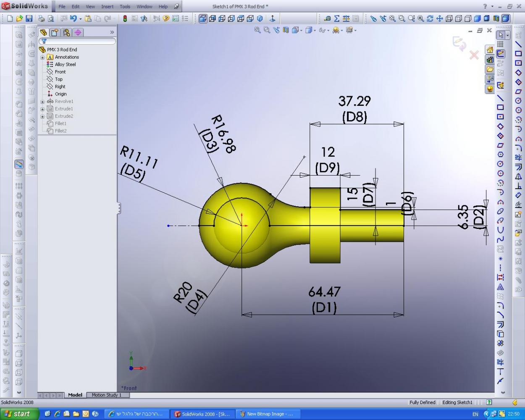Click the Rotate View icon
This screenshot has height=420, width=525.
[x=430, y=18]
